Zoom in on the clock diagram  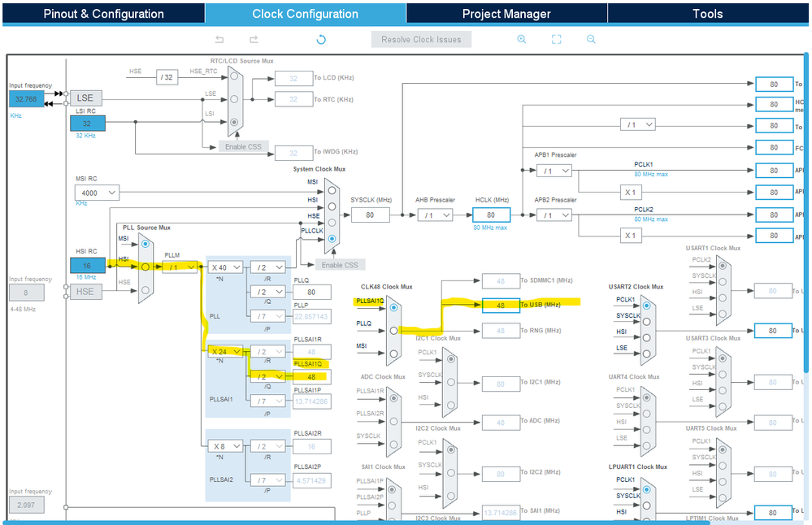point(522,39)
